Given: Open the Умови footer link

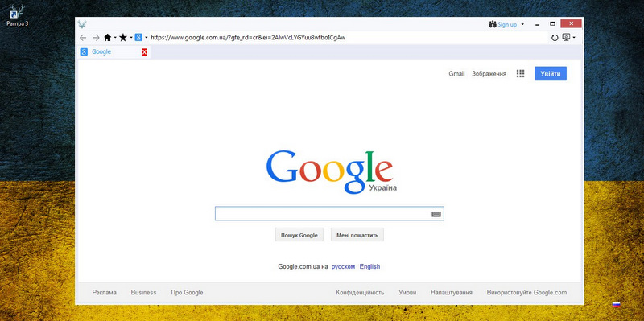Looking at the screenshot, I should (407, 293).
